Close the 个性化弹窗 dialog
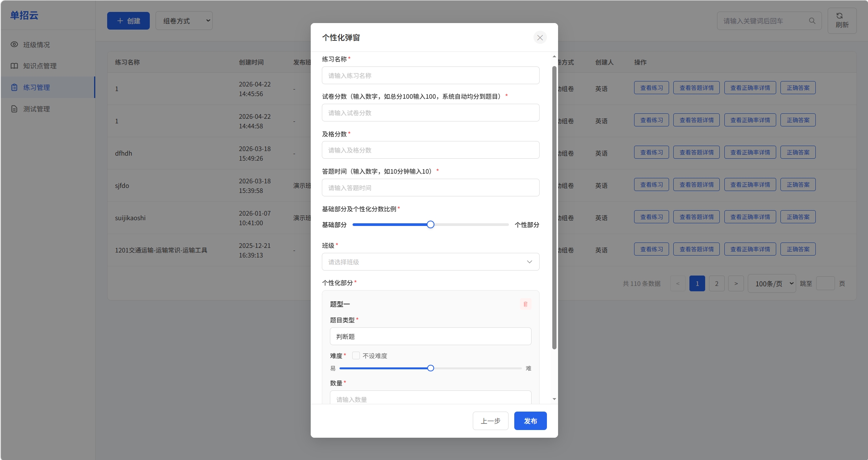Screen dimensions: 868x460 coord(540,38)
